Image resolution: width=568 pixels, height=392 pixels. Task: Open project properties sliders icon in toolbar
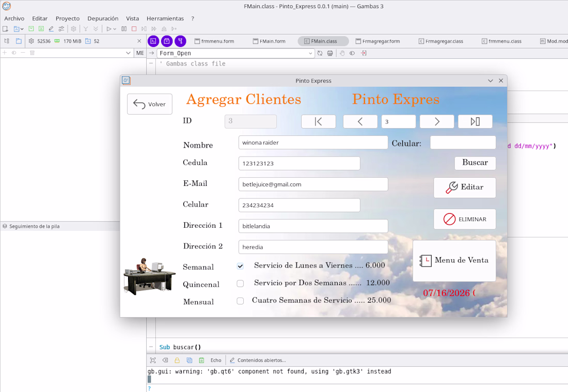click(x=61, y=28)
